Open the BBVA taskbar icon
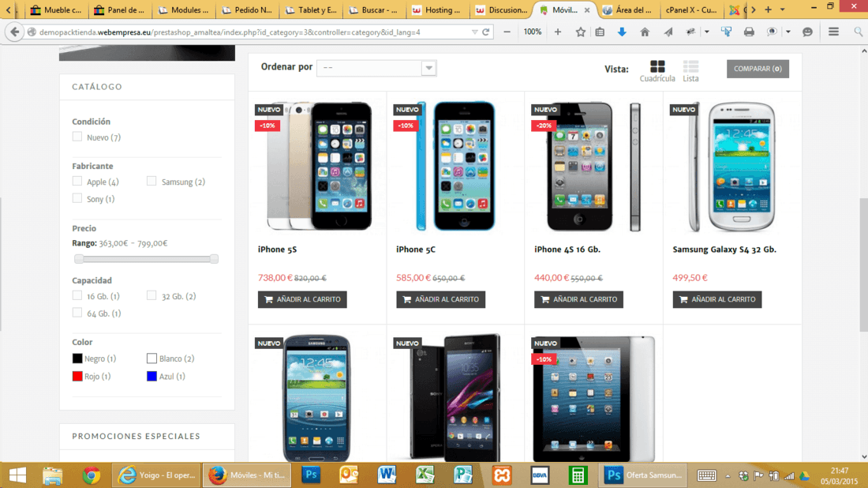Screen dimensions: 868x488 point(539,475)
